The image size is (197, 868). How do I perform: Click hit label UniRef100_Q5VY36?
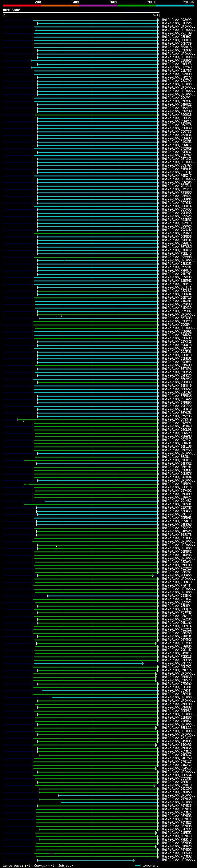click(176, 416)
